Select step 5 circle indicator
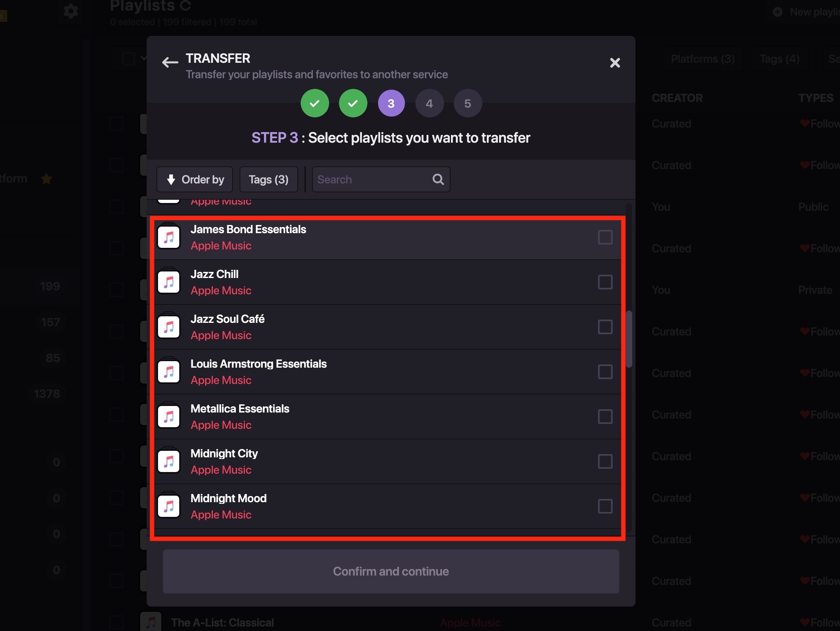Viewport: 840px width, 631px height. pos(468,103)
